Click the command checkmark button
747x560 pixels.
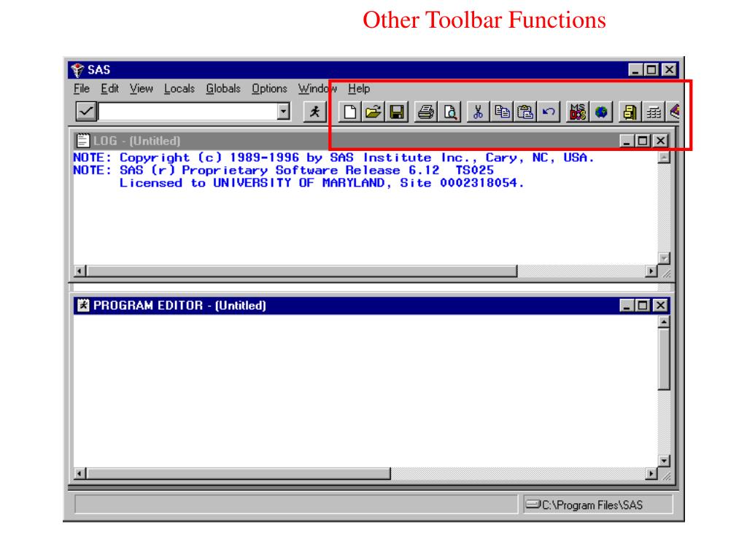[x=86, y=112]
